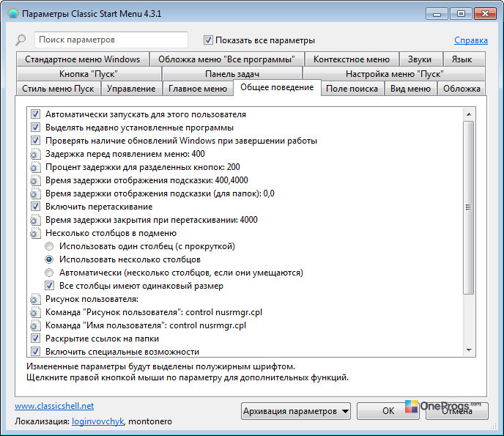Viewport: 504px width, 436px height.
Task: Switch to Стандартное меню Windows tab
Action: tap(82, 59)
